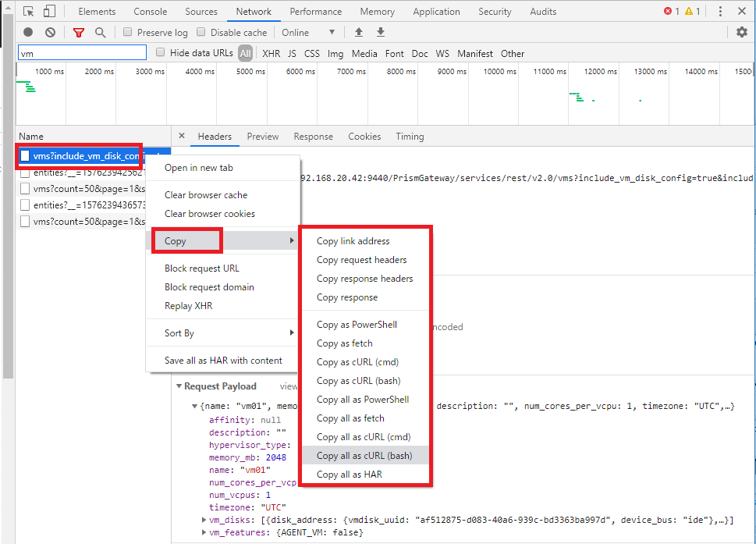Show the Preview tab of request

[263, 137]
